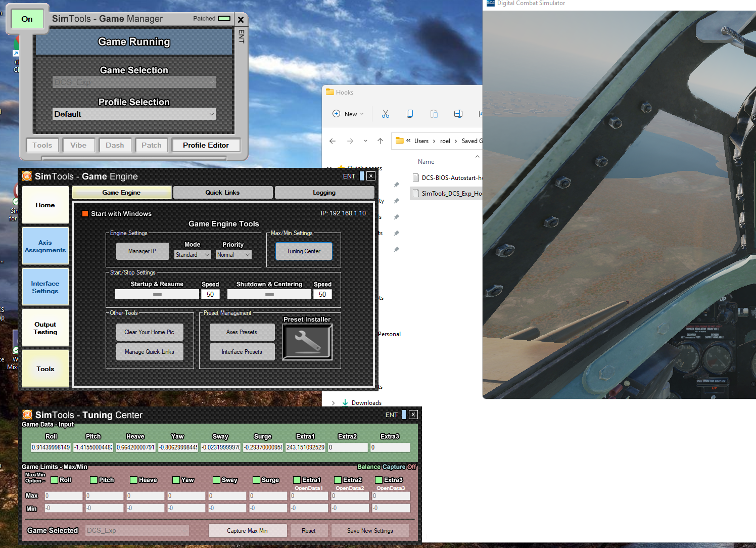Click the pin icon beside DCS-BIOS-Autostart file

click(397, 185)
